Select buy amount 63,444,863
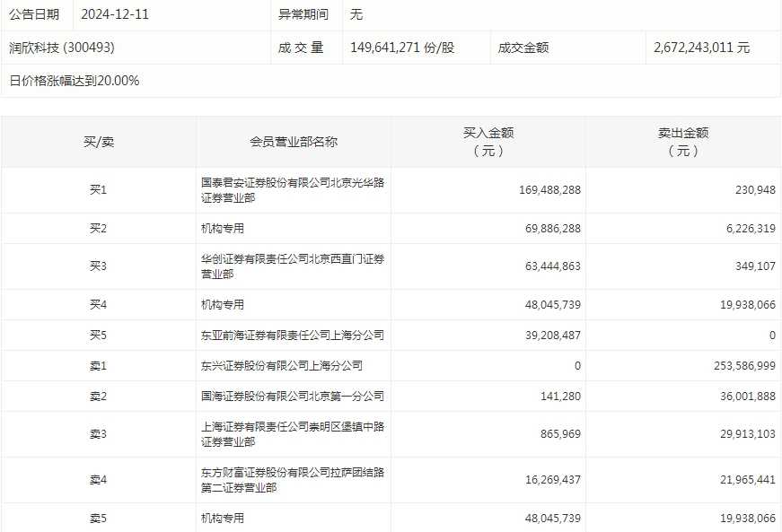The width and height of the screenshot is (782, 532). pyautogui.click(x=552, y=266)
